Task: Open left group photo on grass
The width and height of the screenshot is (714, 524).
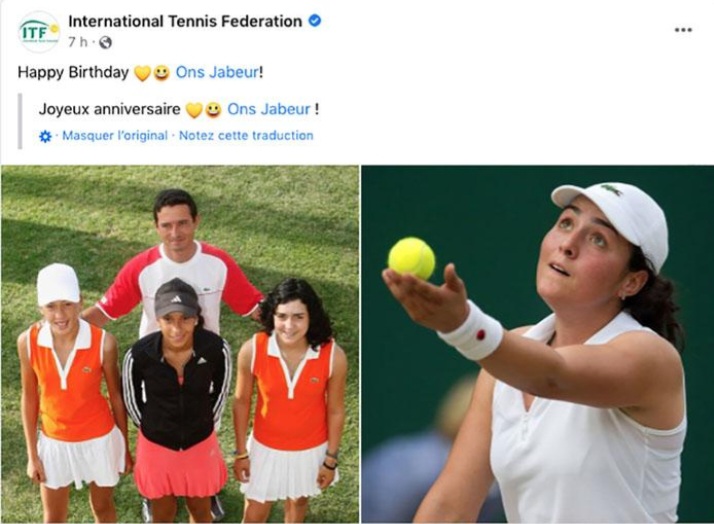Action: coord(180,344)
